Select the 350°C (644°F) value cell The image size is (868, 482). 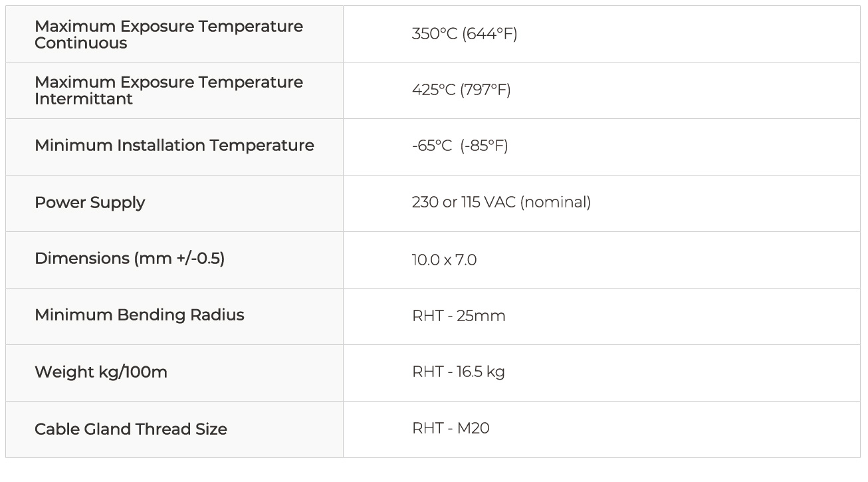(x=464, y=34)
